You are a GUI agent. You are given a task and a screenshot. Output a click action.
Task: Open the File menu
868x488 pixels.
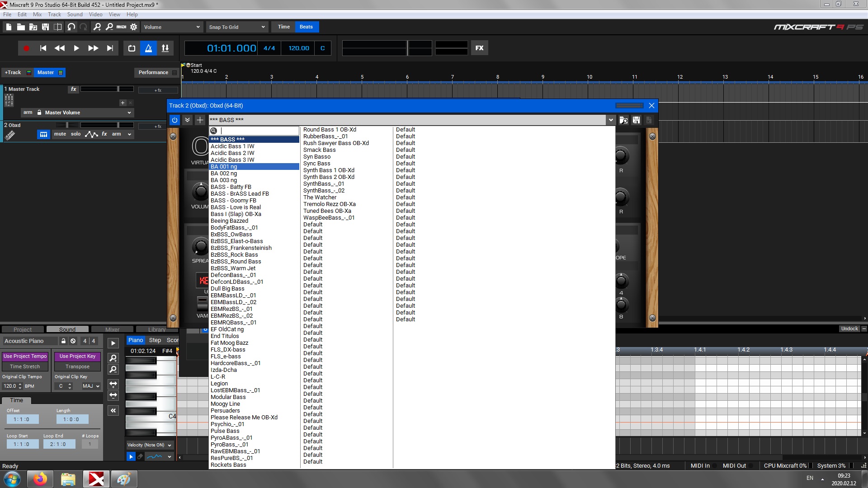click(7, 14)
